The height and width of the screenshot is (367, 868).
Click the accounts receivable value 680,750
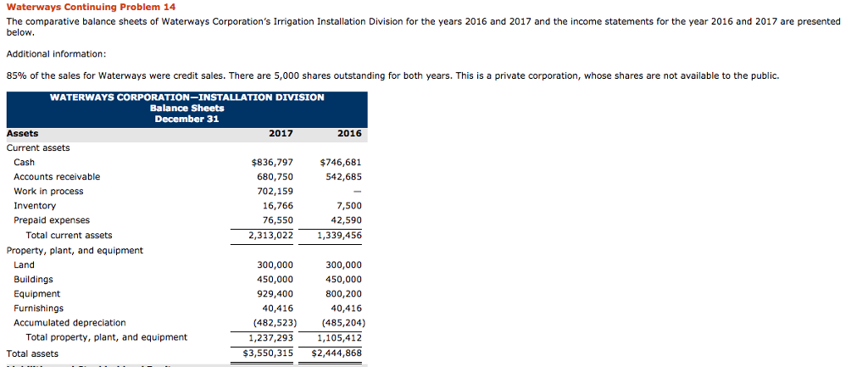point(275,176)
